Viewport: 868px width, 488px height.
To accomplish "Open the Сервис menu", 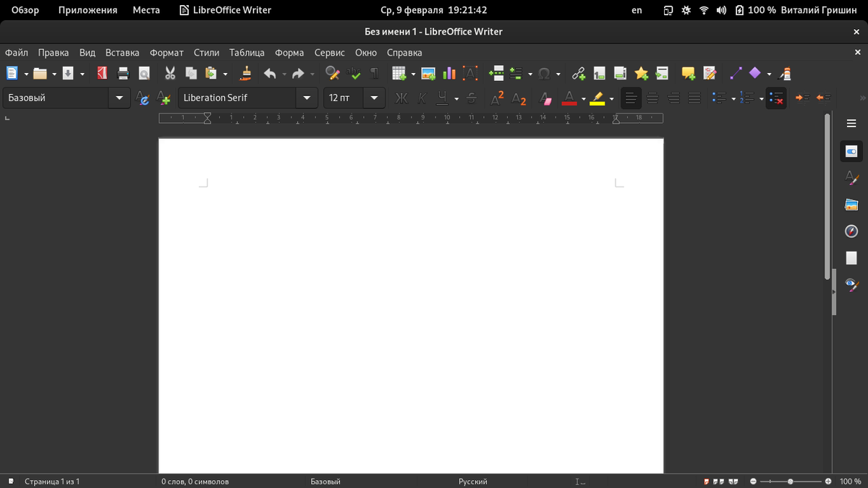I will [330, 53].
